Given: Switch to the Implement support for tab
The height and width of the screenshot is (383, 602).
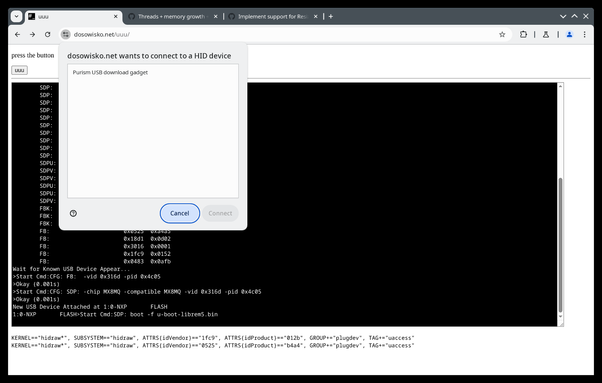Looking at the screenshot, I should tap(273, 17).
